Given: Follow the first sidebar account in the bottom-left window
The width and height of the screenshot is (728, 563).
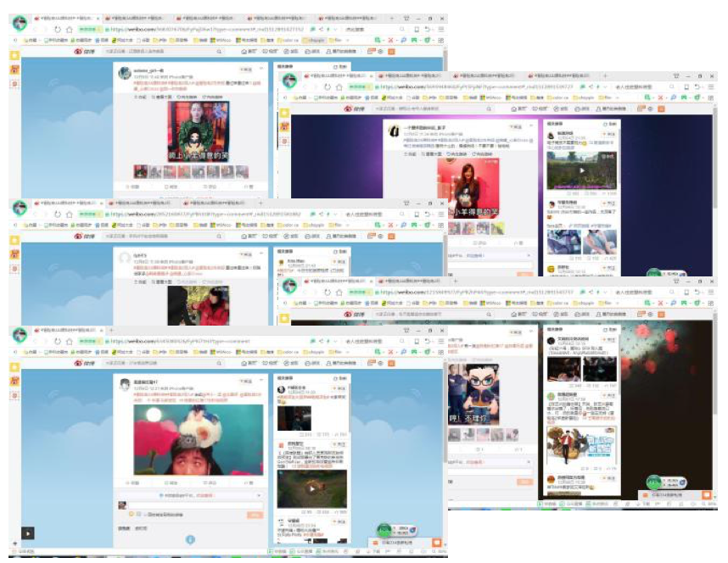Looking at the screenshot, I should click(339, 388).
